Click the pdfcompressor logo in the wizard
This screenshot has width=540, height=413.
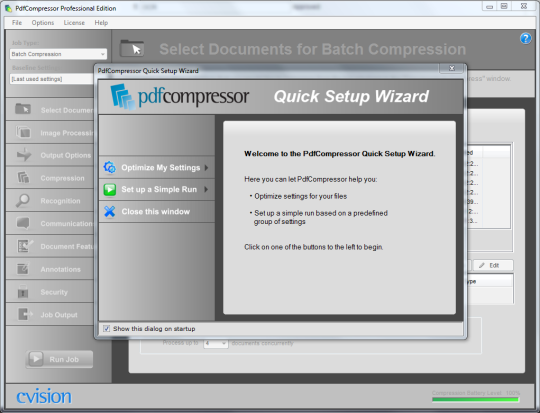[x=180, y=96]
